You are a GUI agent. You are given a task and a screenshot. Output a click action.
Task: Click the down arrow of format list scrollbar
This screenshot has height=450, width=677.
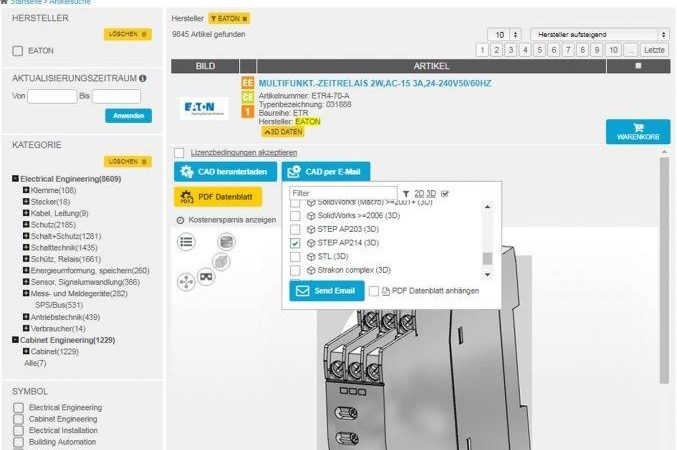pyautogui.click(x=487, y=275)
